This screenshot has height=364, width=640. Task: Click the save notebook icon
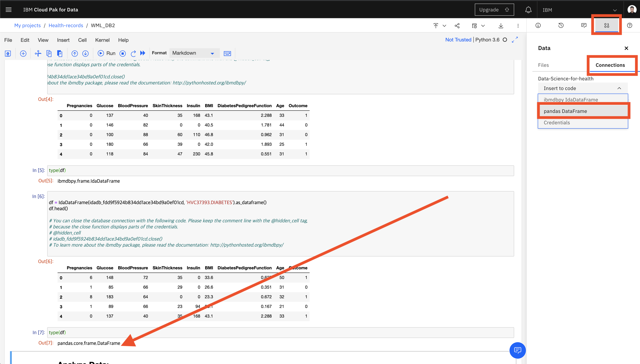pyautogui.click(x=8, y=53)
